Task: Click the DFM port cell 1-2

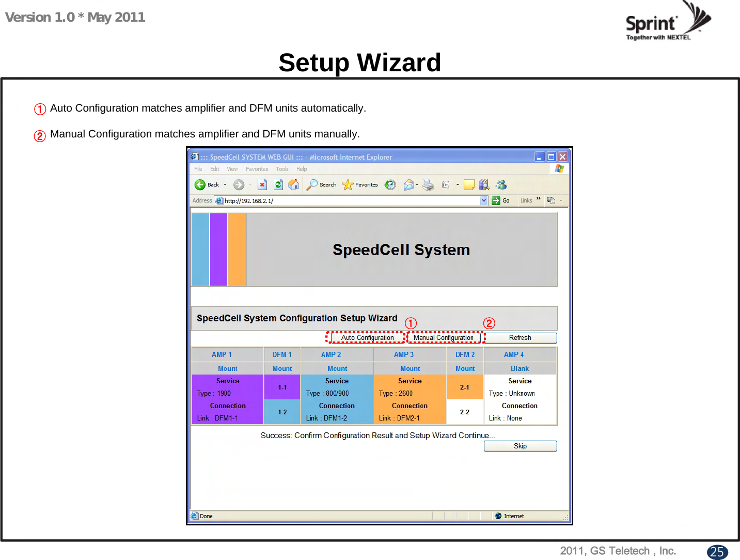Action: click(x=282, y=412)
